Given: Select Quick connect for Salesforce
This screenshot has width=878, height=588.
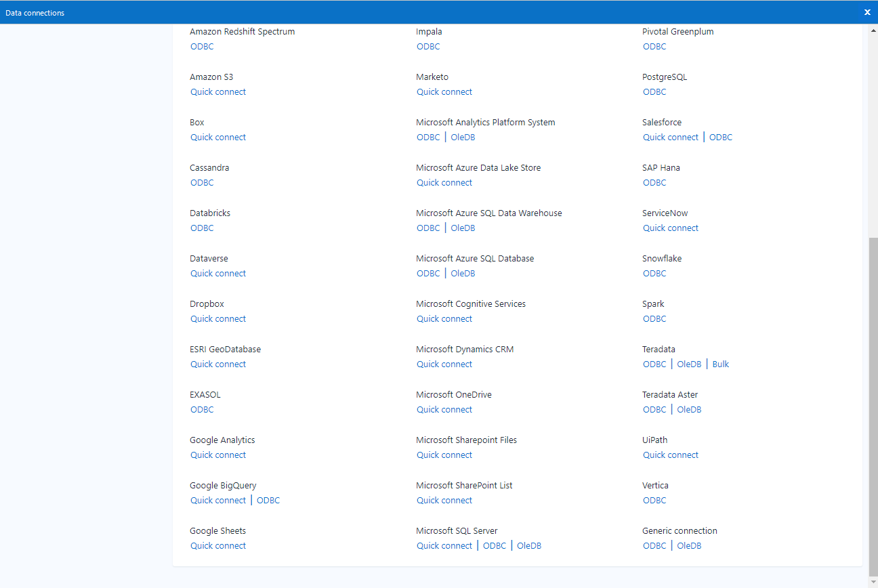Looking at the screenshot, I should pyautogui.click(x=671, y=137).
